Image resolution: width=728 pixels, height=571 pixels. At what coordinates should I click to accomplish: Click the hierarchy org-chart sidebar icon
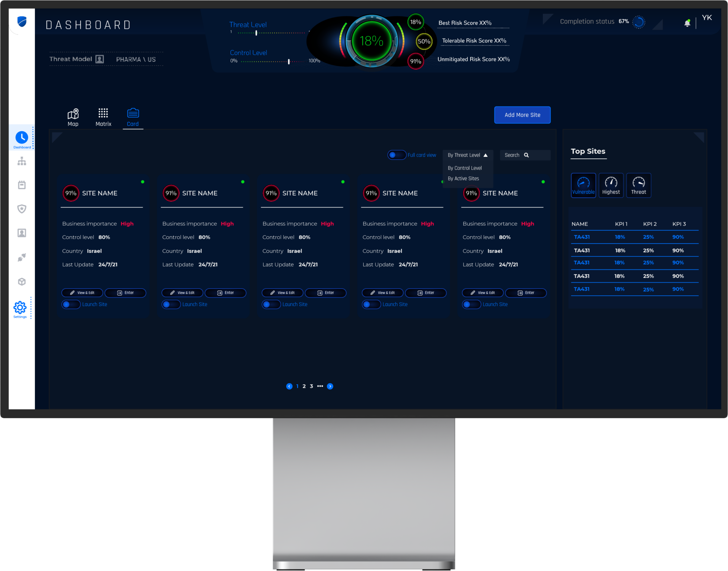tap(22, 162)
